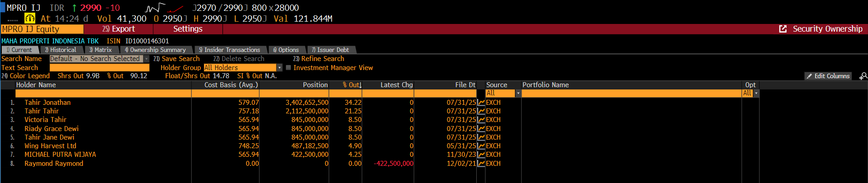Open the chart icon for Victoria Tahir row
Image resolution: width=868 pixels, height=183 pixels.
pos(481,120)
